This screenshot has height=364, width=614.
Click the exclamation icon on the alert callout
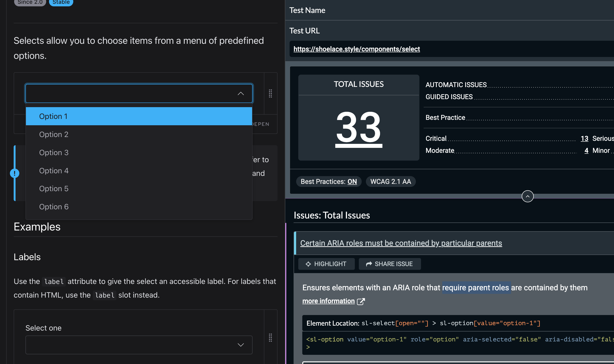(x=15, y=173)
